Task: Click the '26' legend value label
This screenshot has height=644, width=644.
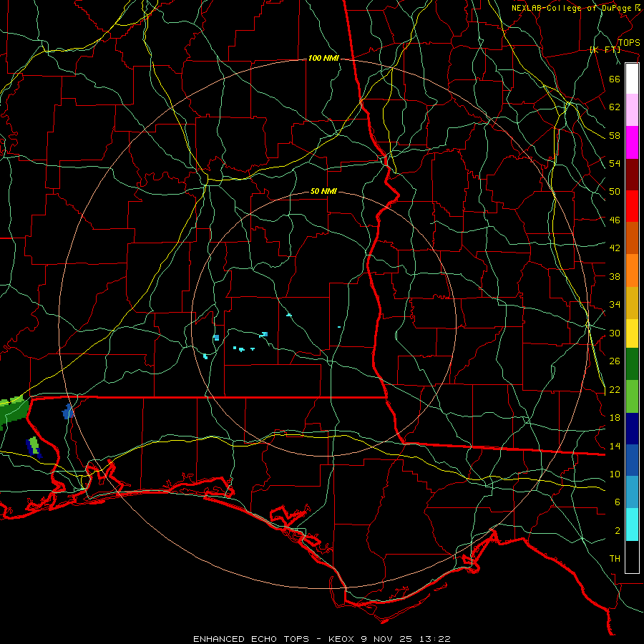Action: 615,361
